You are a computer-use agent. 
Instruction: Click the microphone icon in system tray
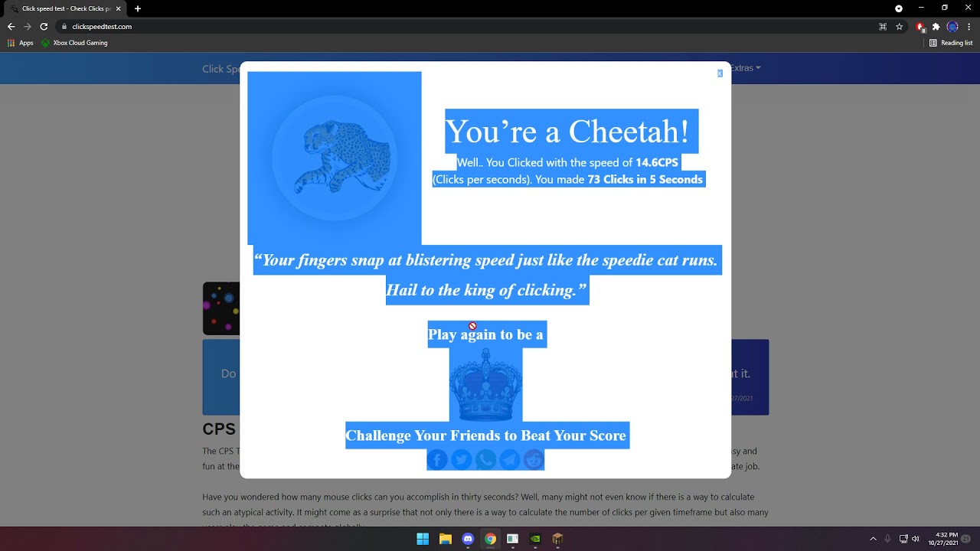(x=887, y=539)
